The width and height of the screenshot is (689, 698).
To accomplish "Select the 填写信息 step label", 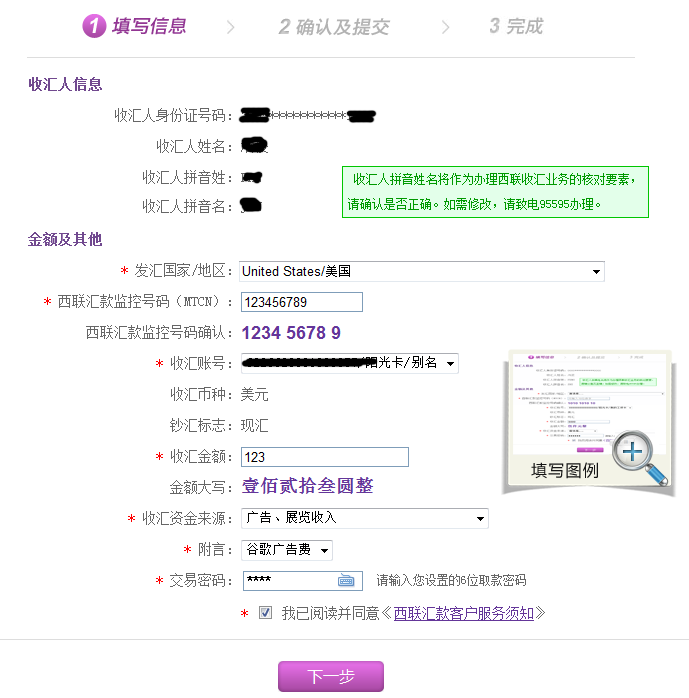I will tap(149, 27).
